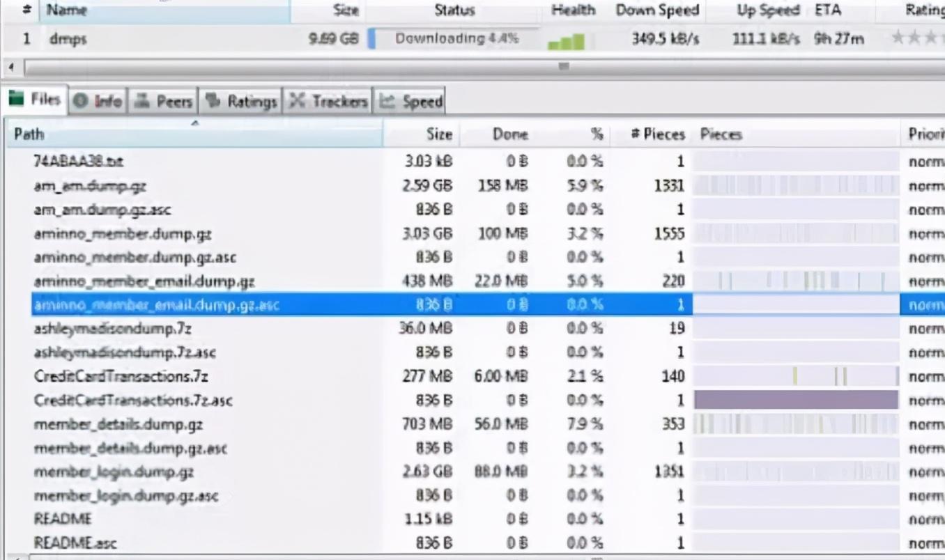
Task: Sort torrent list by Status header
Action: 454,10
